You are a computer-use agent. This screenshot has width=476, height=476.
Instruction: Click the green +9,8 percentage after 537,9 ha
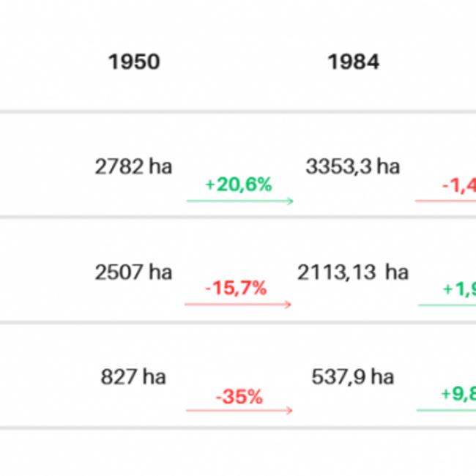(x=458, y=394)
